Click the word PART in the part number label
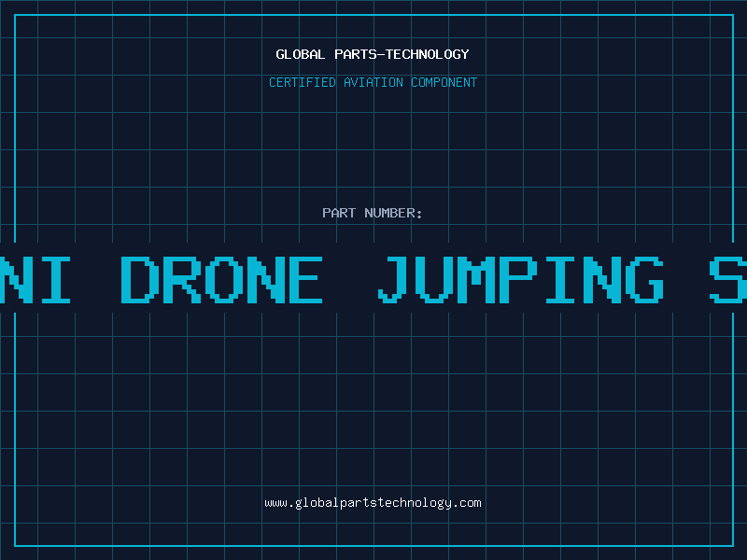Screen dimensions: 747x560 point(339,213)
